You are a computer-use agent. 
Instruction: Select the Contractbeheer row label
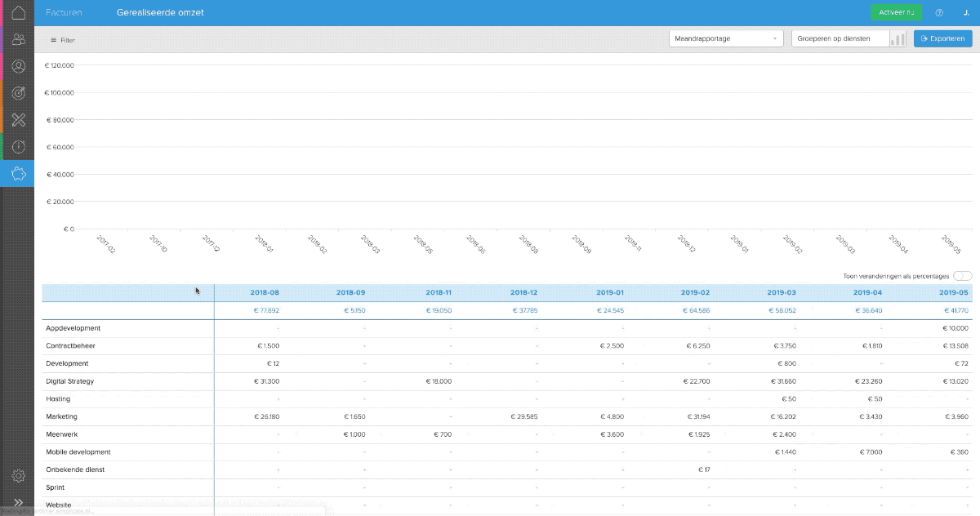pyautogui.click(x=71, y=346)
